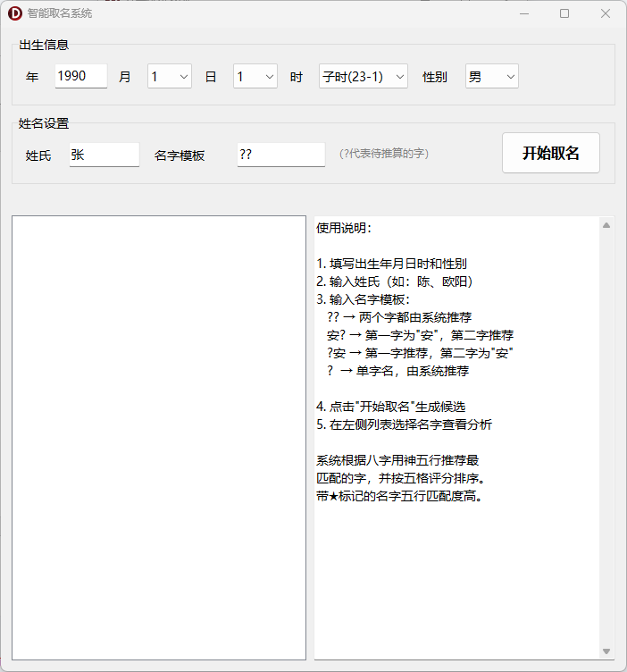
Task: Start naming with the 开始取名 button
Action: click(x=551, y=153)
